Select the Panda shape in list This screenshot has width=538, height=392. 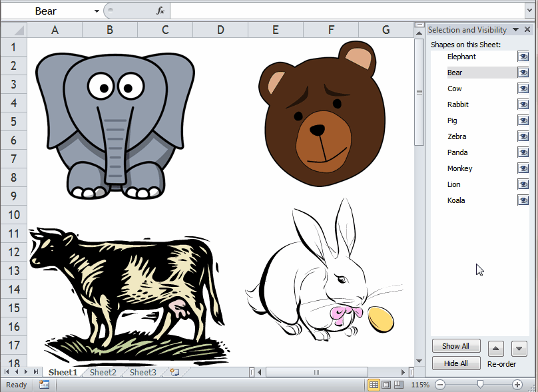(457, 152)
